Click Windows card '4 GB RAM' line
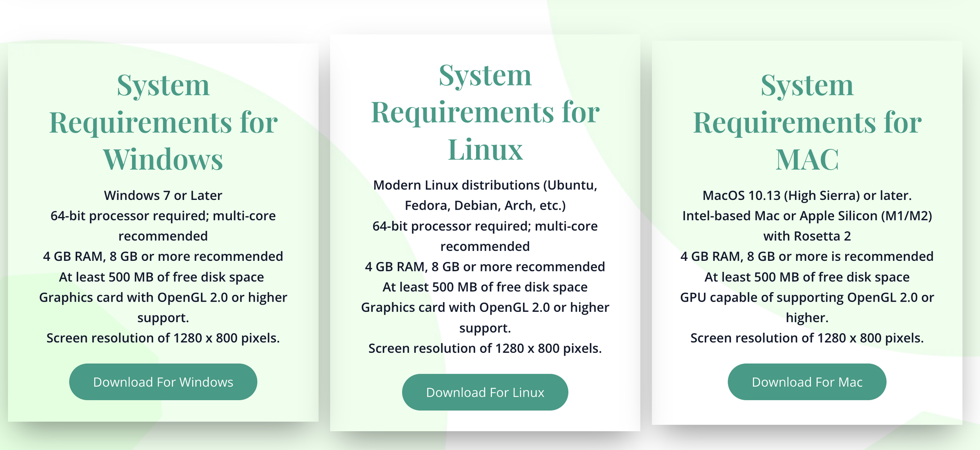The height and width of the screenshot is (450, 980). click(x=163, y=256)
